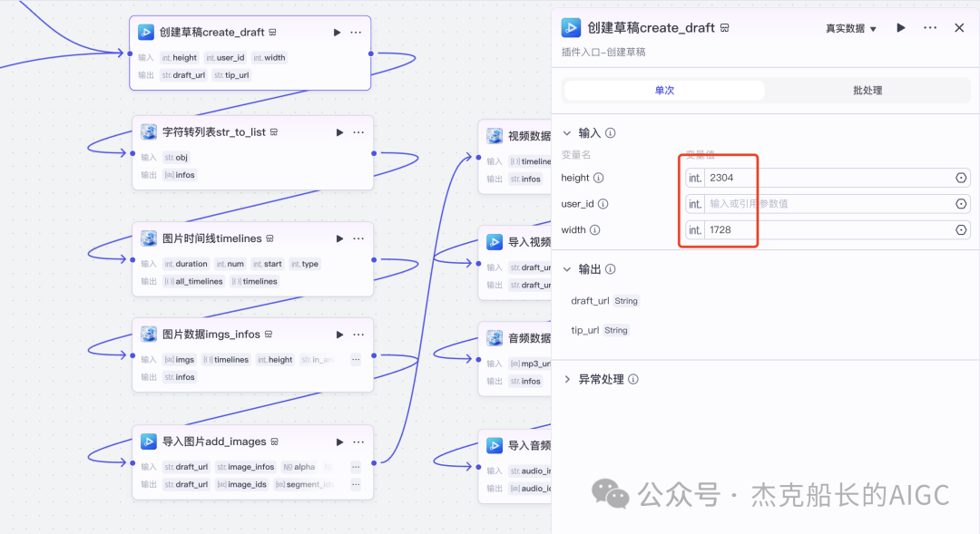This screenshot has height=534, width=980.
Task: Collapse the 输出 section
Action: [567, 269]
